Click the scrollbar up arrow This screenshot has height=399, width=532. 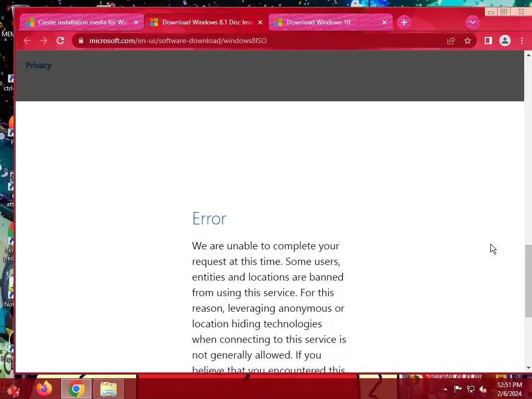point(528,55)
